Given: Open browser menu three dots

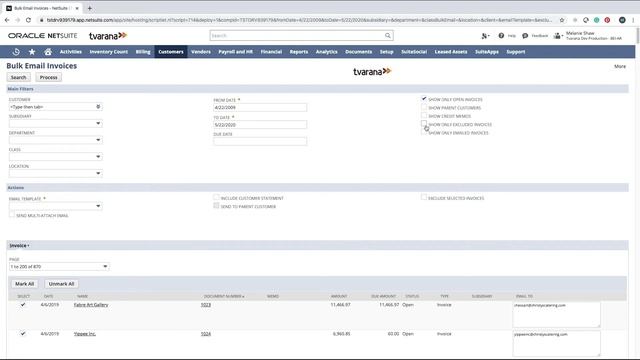Looking at the screenshot, I should [633, 20].
